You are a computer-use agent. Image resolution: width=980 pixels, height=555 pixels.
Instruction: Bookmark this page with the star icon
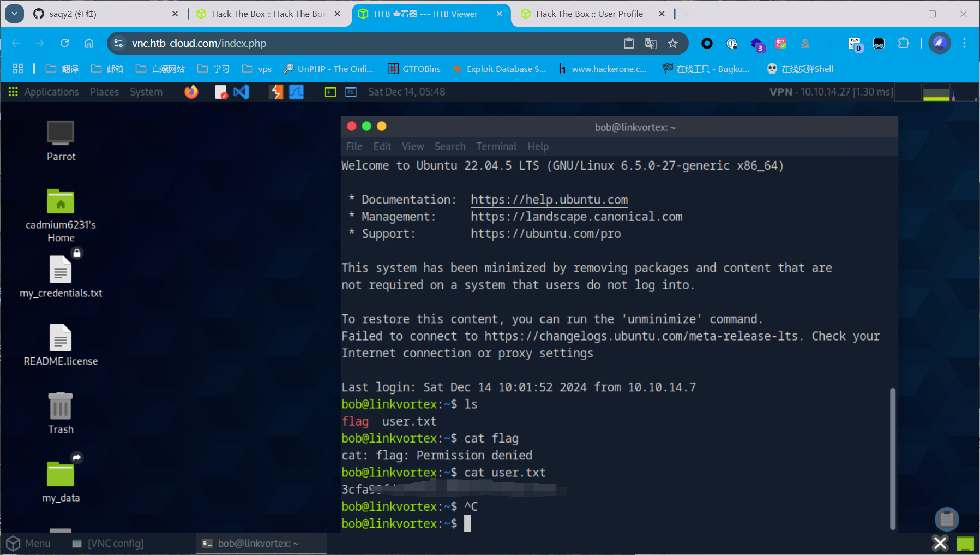pos(672,44)
